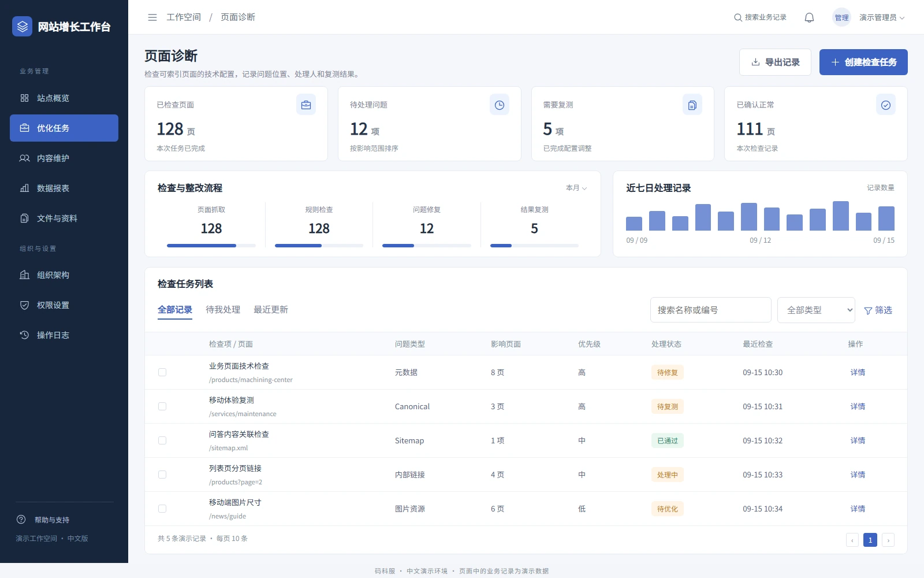Click the 搜索名称或编号 input field

(x=710, y=310)
